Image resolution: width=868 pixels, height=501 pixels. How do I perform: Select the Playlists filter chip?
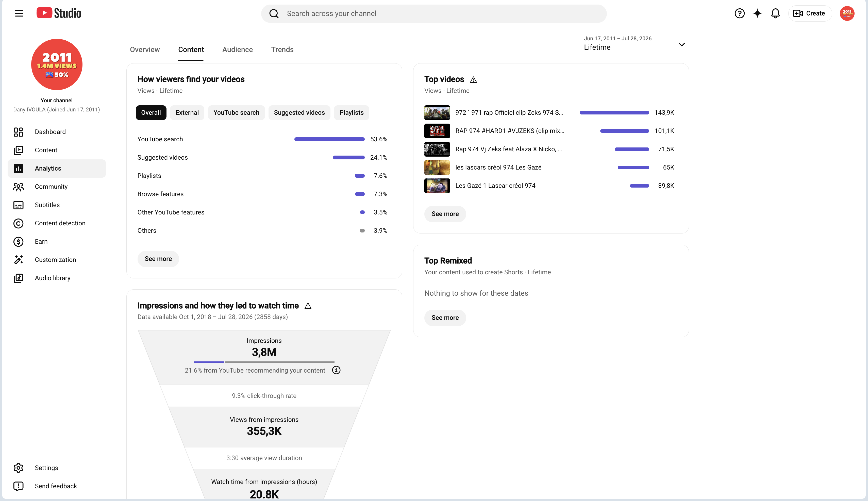coord(351,112)
